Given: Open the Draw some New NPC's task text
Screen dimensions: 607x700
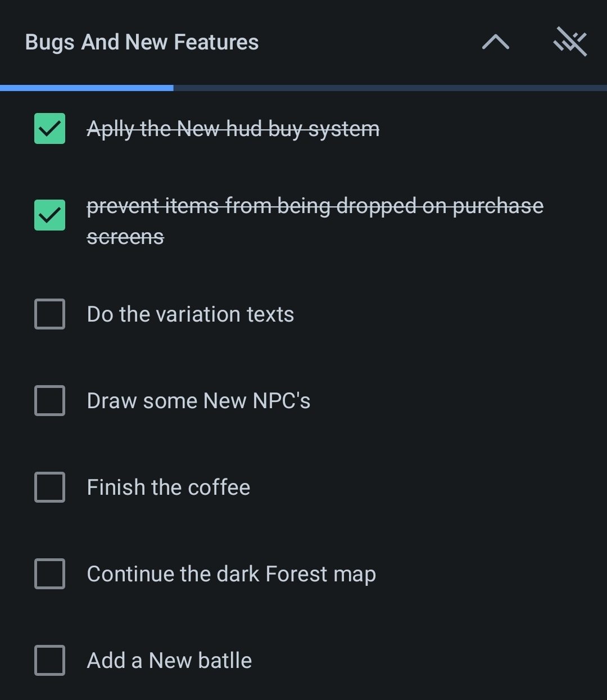Looking at the screenshot, I should pos(198,401).
